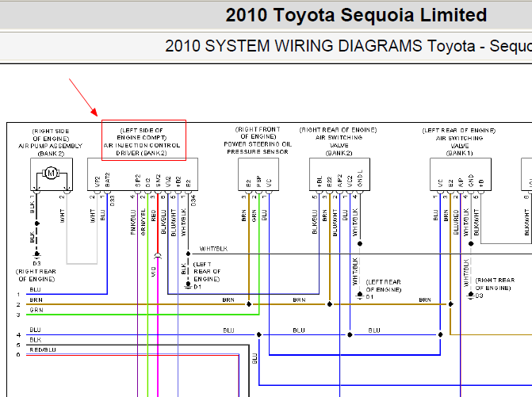The height and width of the screenshot is (397, 532).
Task: Select the D34 connector label
Action: [193, 200]
